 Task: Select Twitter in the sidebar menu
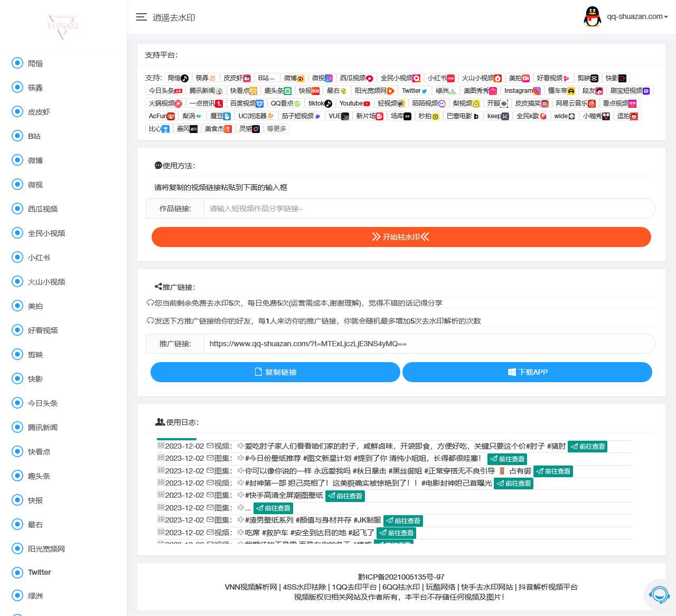point(40,572)
